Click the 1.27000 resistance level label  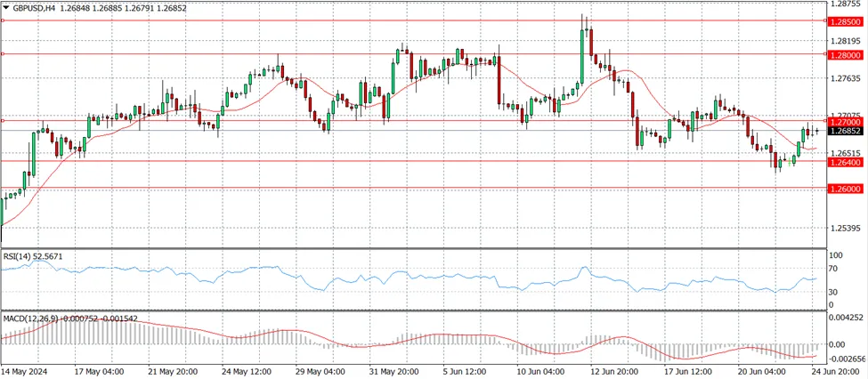pos(846,121)
